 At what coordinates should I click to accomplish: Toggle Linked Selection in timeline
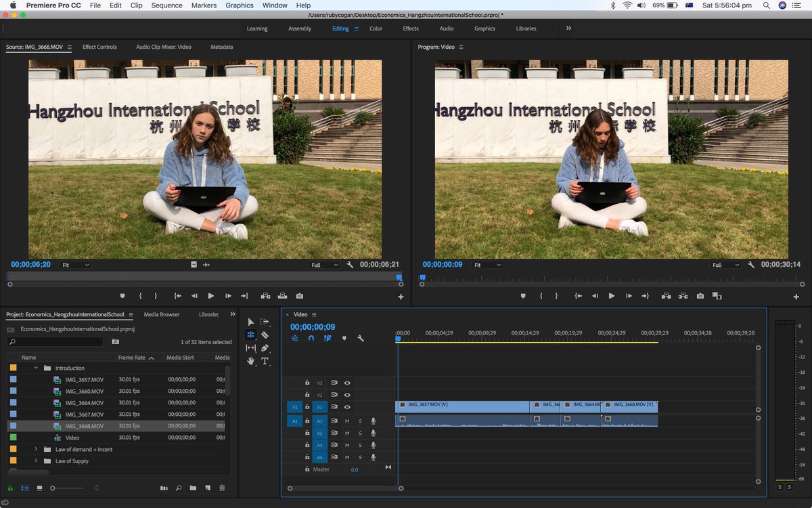coord(328,338)
